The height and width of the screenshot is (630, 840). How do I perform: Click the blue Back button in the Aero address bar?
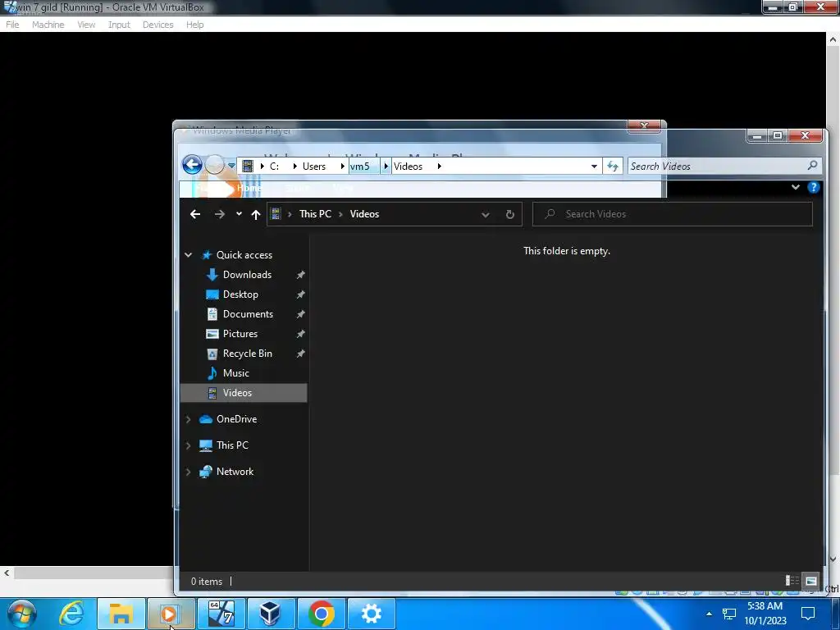pyautogui.click(x=192, y=164)
